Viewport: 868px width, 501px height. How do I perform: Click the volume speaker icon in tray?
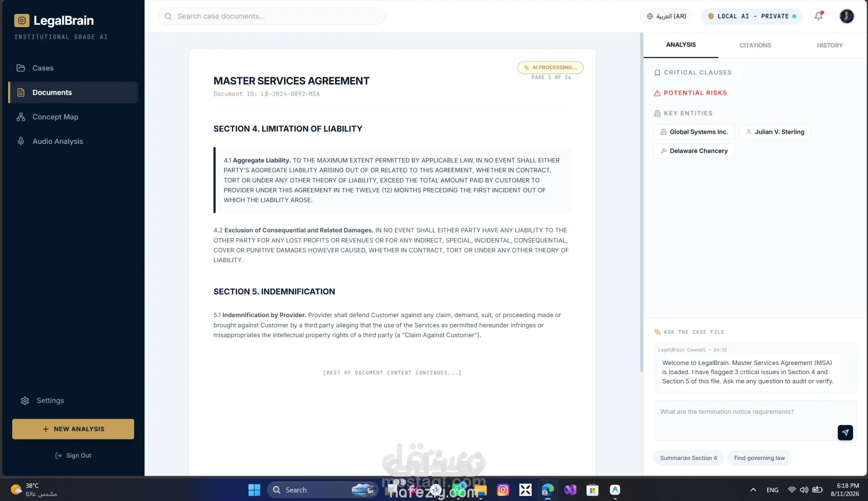coord(804,490)
